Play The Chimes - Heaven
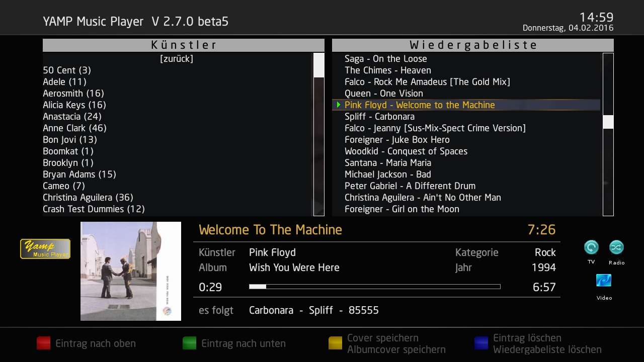This screenshot has height=362, width=644. (388, 70)
